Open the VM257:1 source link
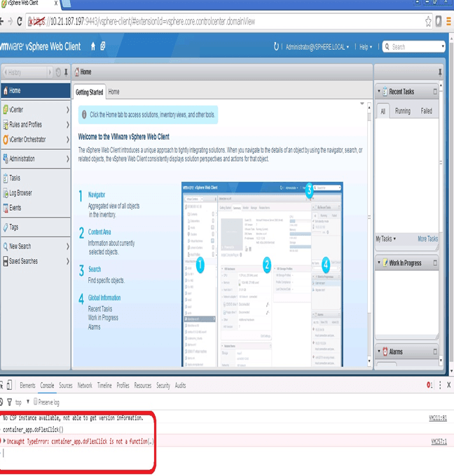The width and height of the screenshot is (454, 476). pyautogui.click(x=439, y=442)
